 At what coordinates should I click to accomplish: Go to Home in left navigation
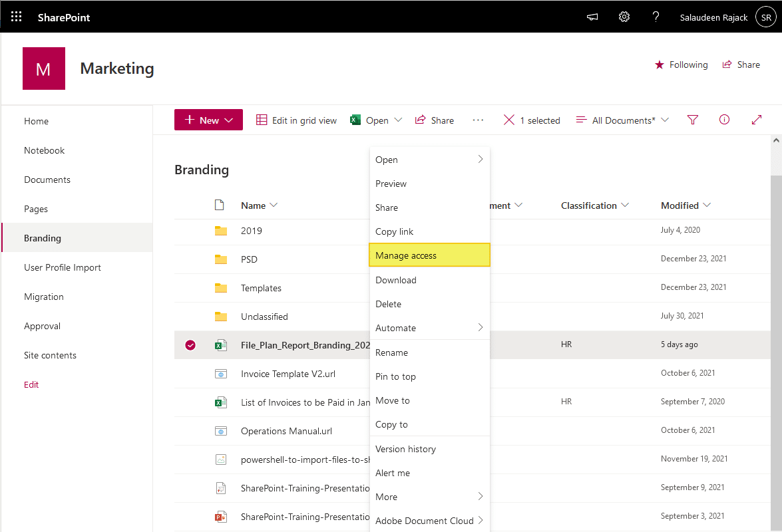point(37,121)
